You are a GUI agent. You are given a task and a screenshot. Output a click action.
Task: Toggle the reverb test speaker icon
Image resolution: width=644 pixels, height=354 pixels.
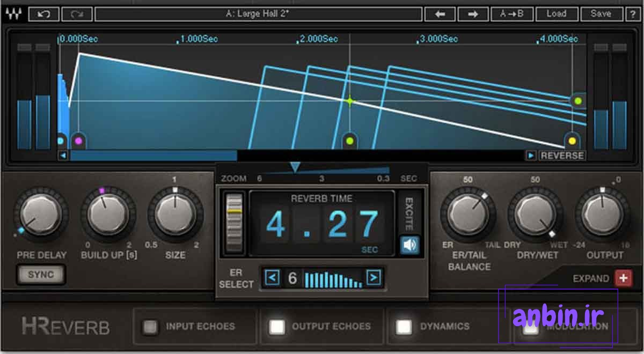[409, 246]
